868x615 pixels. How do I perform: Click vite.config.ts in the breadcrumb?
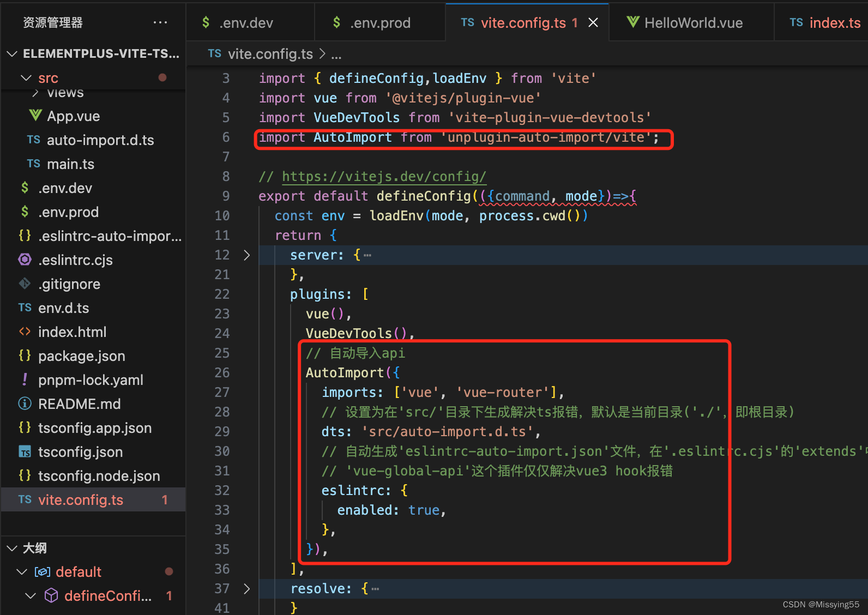[x=270, y=53]
